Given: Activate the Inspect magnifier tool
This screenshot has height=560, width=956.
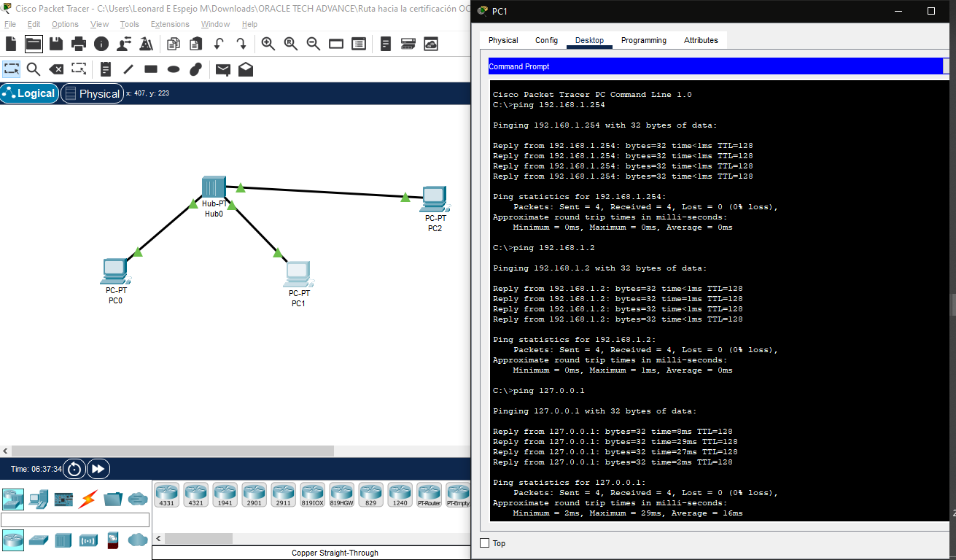Looking at the screenshot, I should [x=34, y=69].
